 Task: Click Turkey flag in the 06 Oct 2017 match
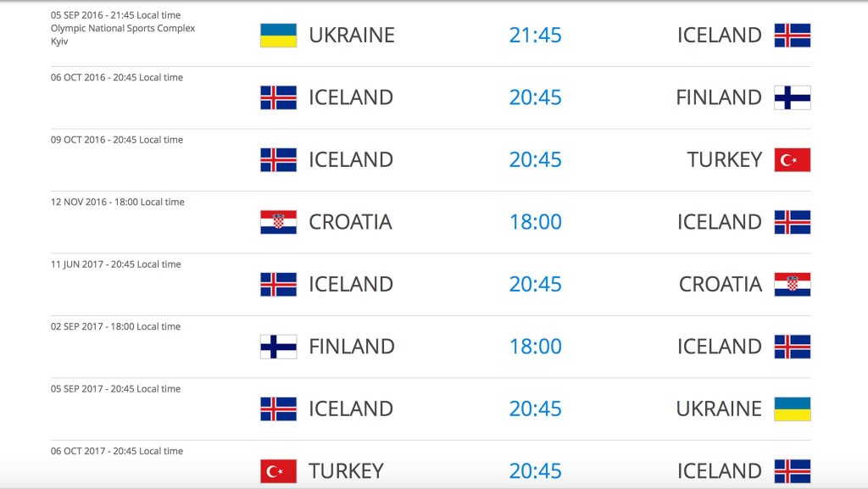pyautogui.click(x=278, y=470)
